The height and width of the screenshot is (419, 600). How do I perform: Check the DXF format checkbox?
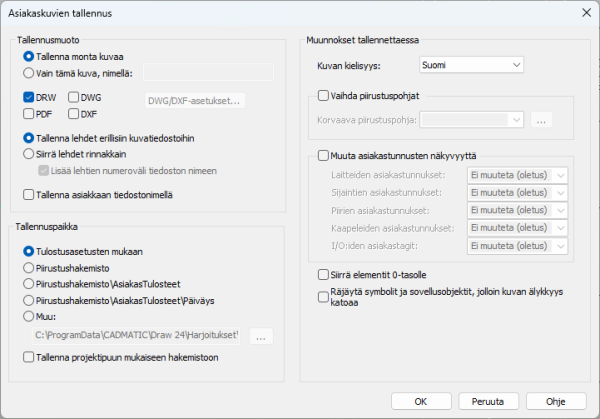click(74, 114)
